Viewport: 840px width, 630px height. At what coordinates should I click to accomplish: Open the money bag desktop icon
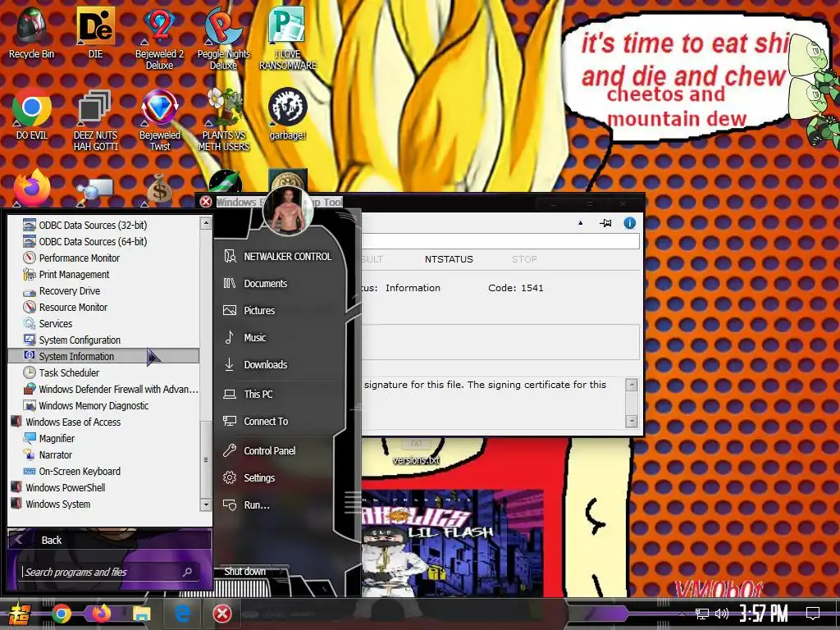(159, 189)
